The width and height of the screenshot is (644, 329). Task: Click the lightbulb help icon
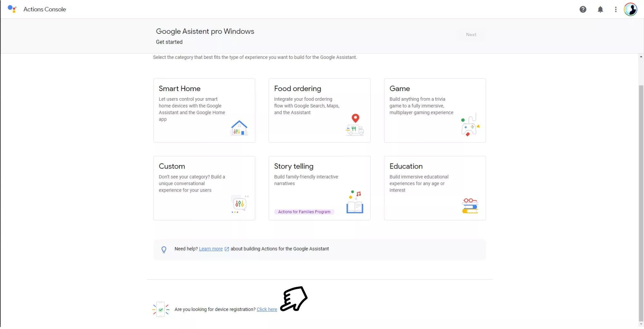pyautogui.click(x=164, y=250)
